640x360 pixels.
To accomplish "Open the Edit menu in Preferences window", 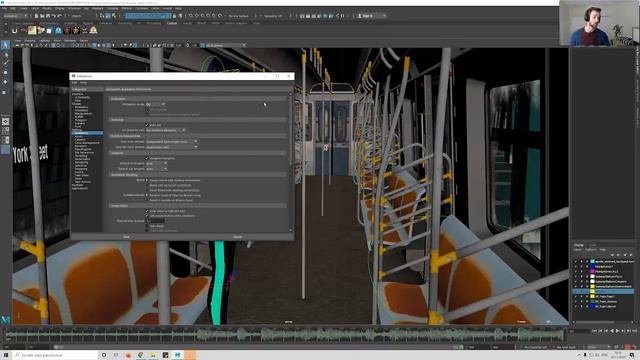I will (74, 83).
